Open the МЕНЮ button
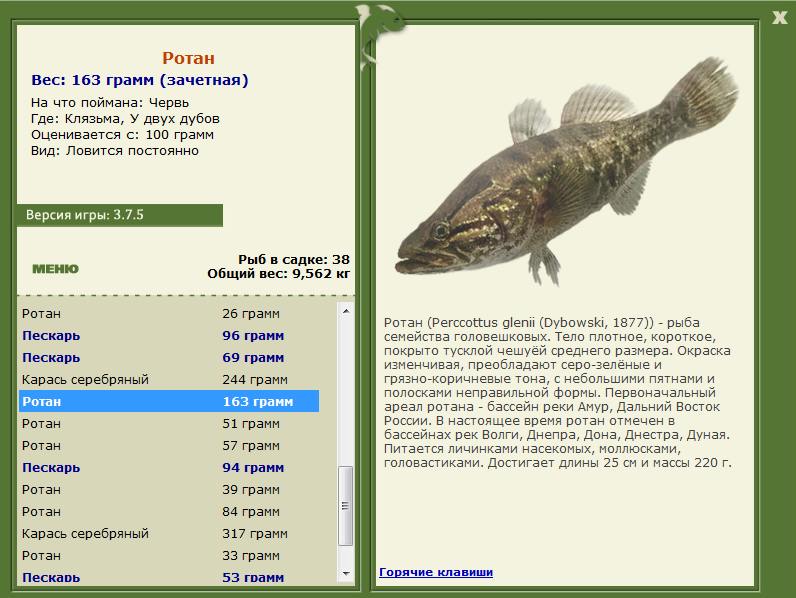The width and height of the screenshot is (796, 598). pyautogui.click(x=55, y=269)
